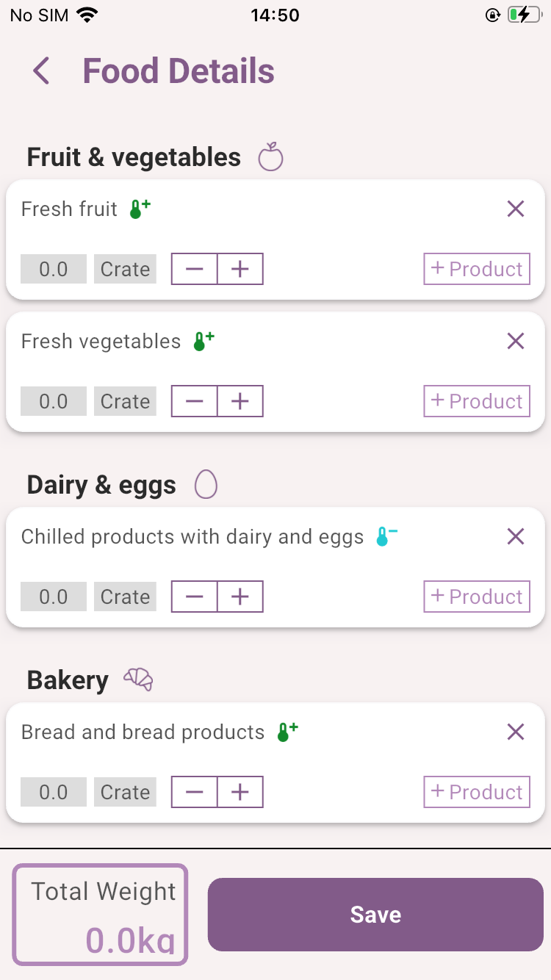The width and height of the screenshot is (551, 980).
Task: Tap the croissant icon beside Bakery
Action: coord(138,680)
